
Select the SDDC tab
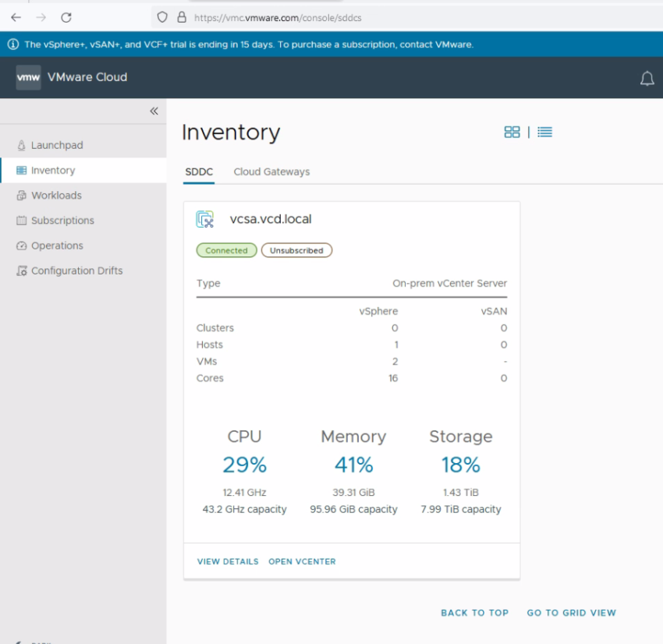(x=199, y=172)
